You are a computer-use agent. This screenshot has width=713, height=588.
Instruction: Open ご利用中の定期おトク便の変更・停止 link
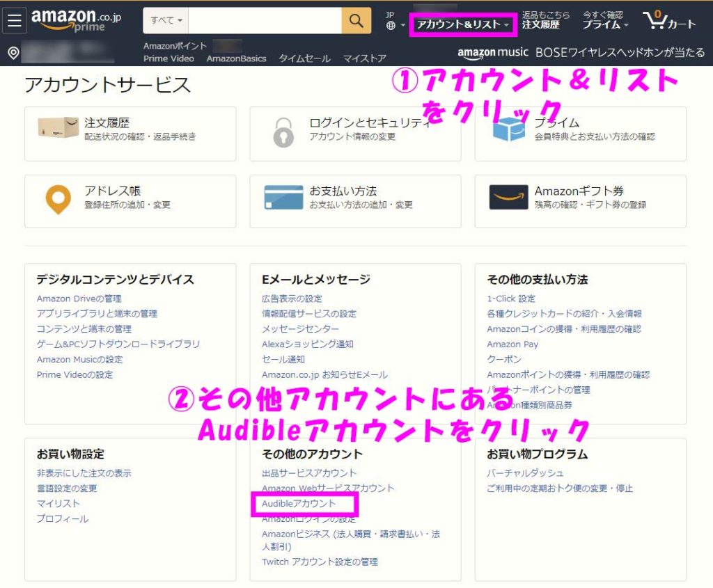[560, 488]
